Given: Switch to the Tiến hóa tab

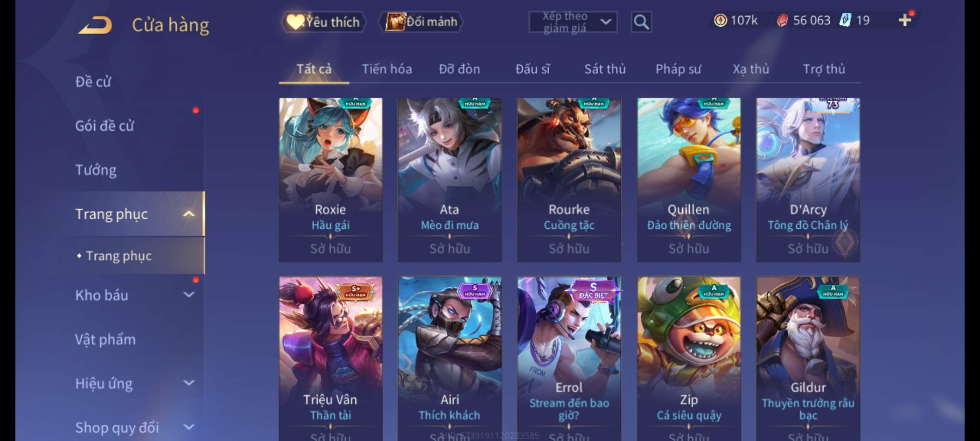Looking at the screenshot, I should point(387,69).
